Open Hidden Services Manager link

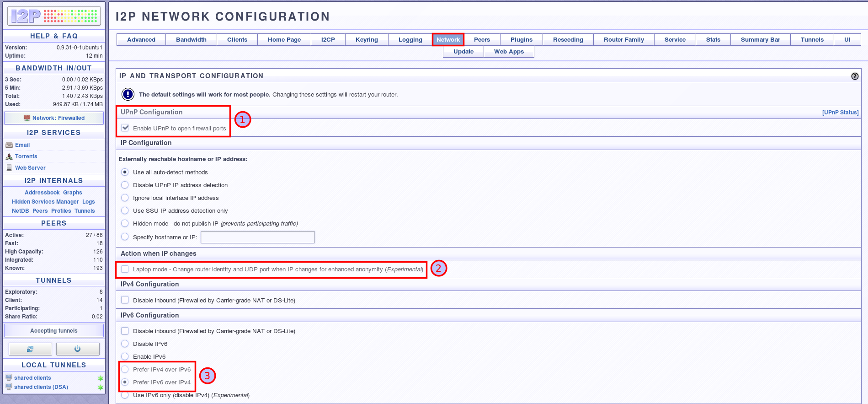[x=45, y=202]
